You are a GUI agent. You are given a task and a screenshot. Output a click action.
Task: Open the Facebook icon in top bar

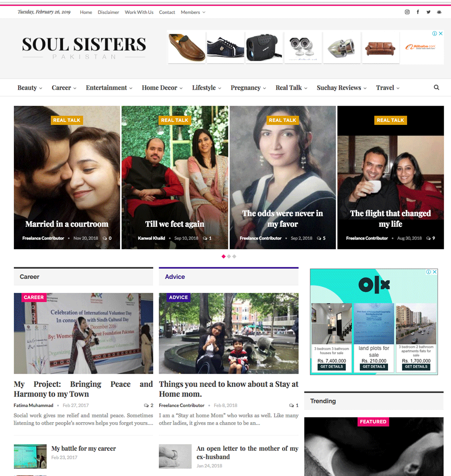(x=418, y=12)
